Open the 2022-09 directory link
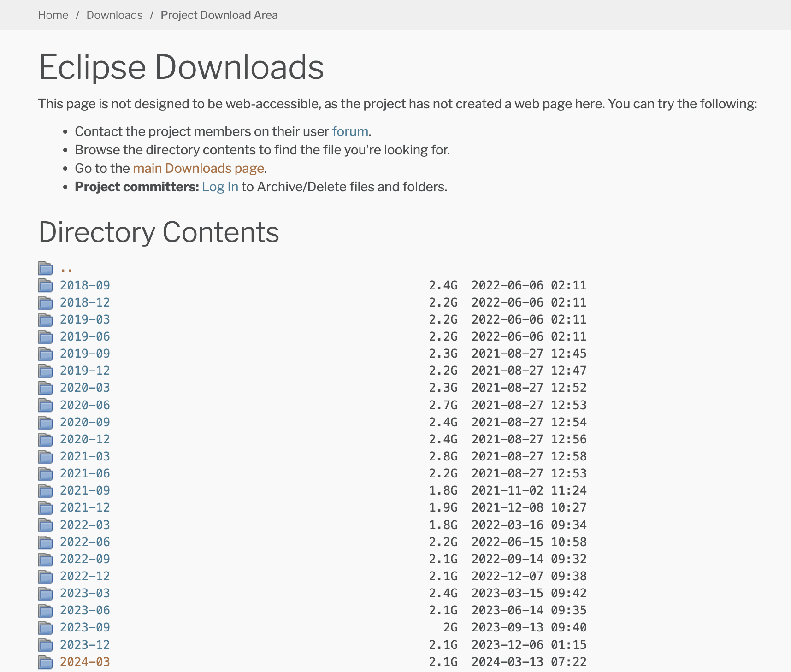Viewport: 791px width, 672px height. pos(85,559)
